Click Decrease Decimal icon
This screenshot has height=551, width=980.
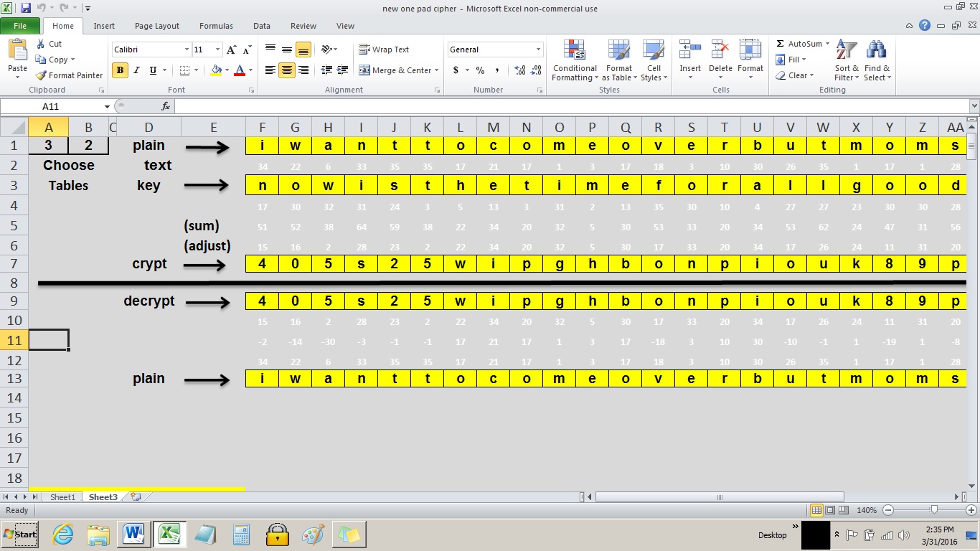click(x=537, y=70)
